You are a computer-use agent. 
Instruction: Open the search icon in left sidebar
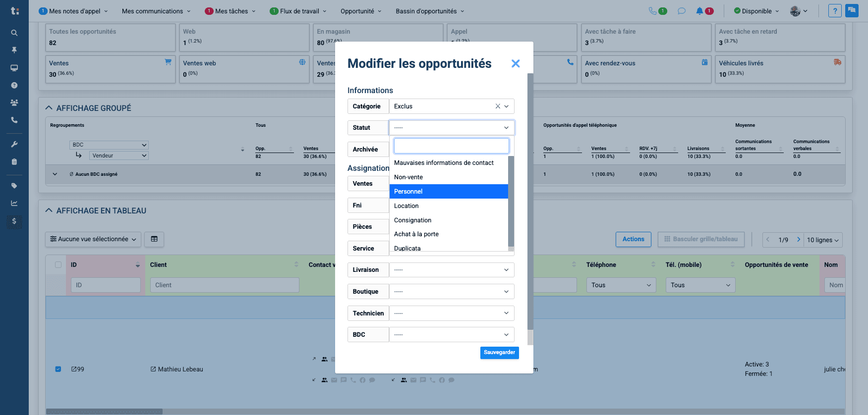(14, 33)
